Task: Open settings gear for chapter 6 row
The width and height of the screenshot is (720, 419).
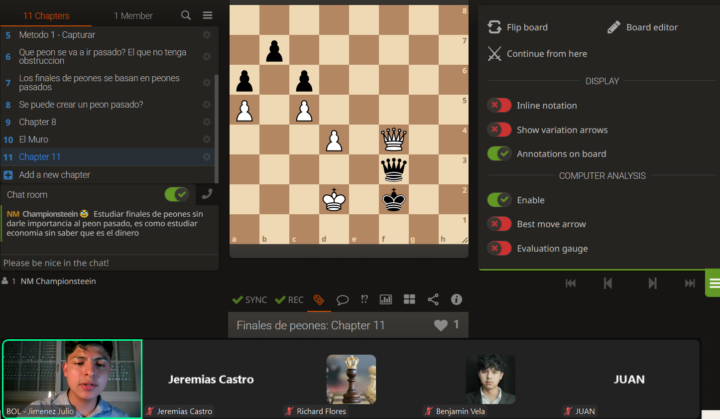Action: (x=207, y=57)
